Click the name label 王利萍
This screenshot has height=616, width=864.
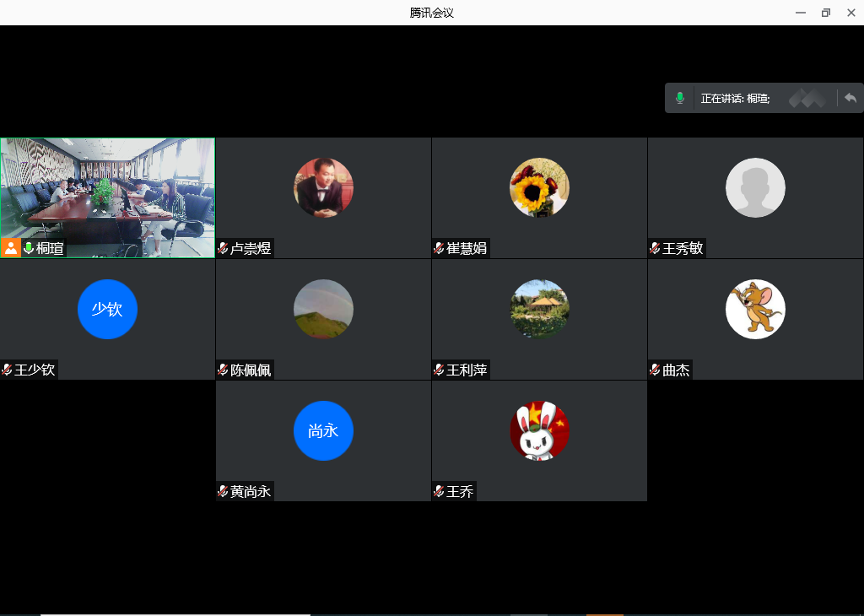coord(467,370)
